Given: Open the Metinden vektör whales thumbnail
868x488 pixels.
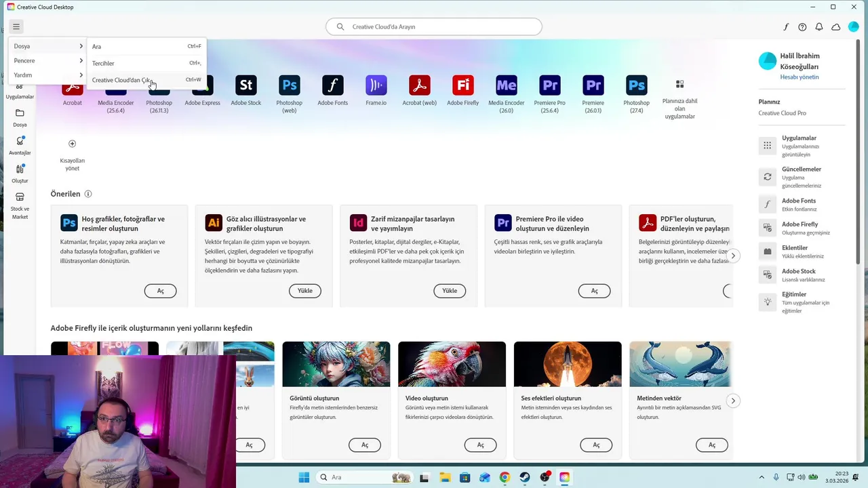Looking at the screenshot, I should pos(681,365).
